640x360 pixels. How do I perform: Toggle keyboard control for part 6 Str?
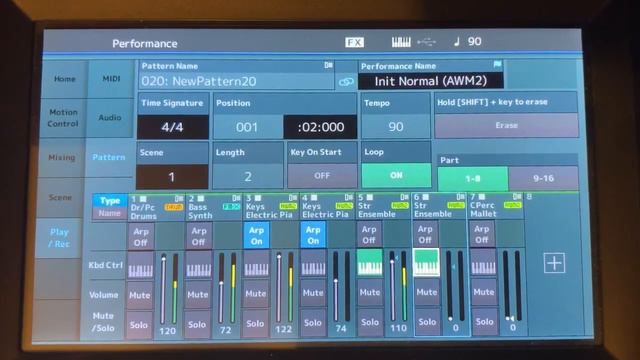(x=427, y=262)
